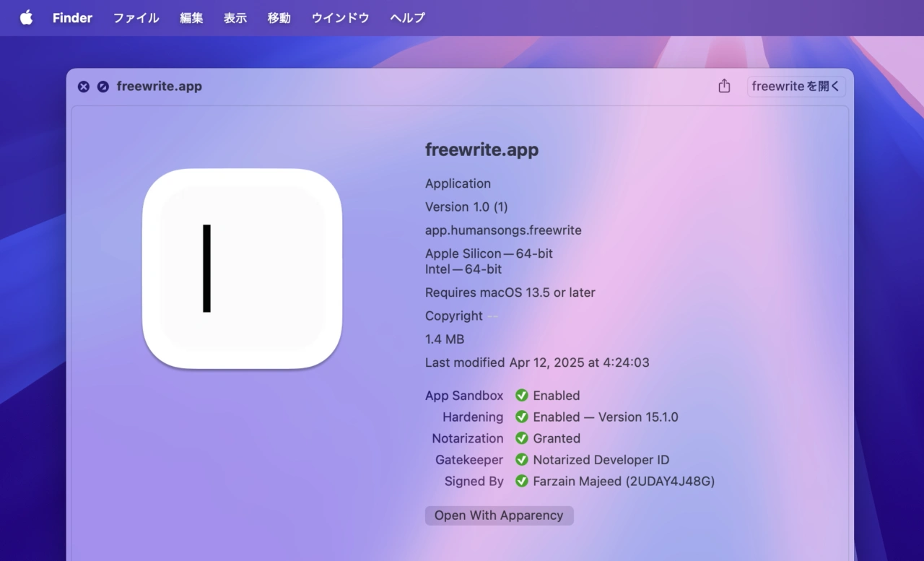Click the Notarization Granted check icon
Viewport: 924px width, 561px height.
tap(522, 438)
